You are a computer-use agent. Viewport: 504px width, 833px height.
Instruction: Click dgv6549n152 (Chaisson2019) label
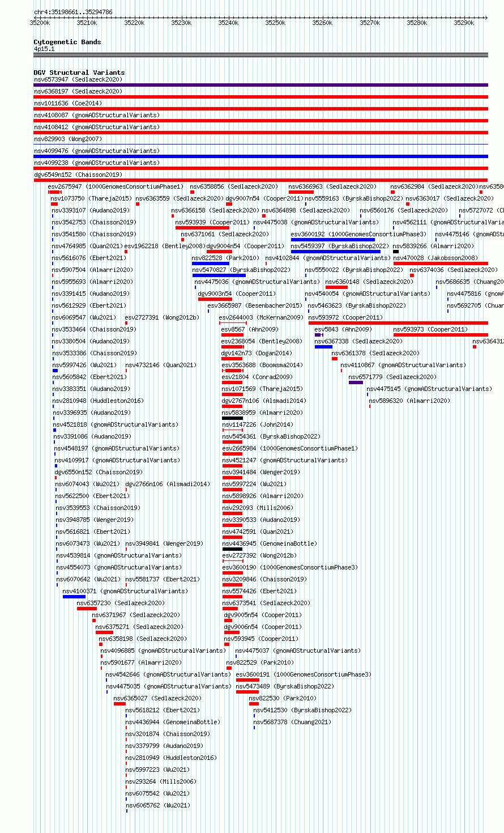click(78, 175)
